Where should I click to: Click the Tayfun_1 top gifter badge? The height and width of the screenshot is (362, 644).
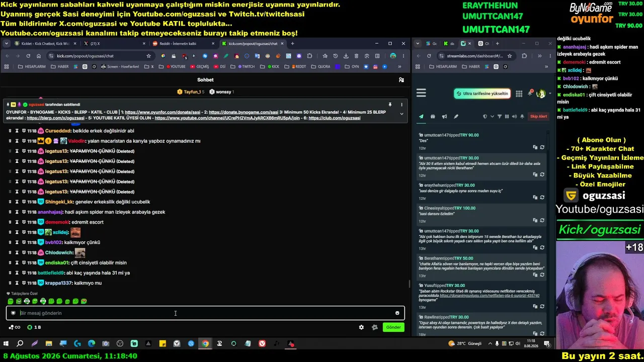click(190, 92)
